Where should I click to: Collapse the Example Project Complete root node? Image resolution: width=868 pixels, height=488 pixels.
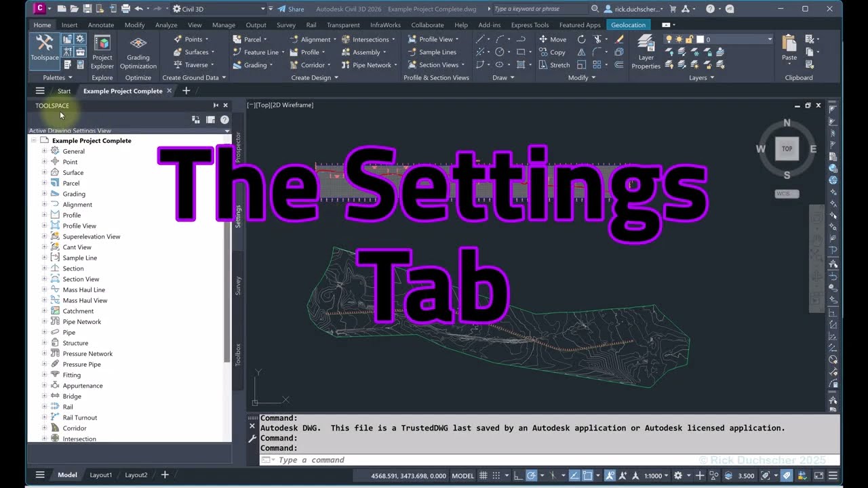pyautogui.click(x=33, y=140)
